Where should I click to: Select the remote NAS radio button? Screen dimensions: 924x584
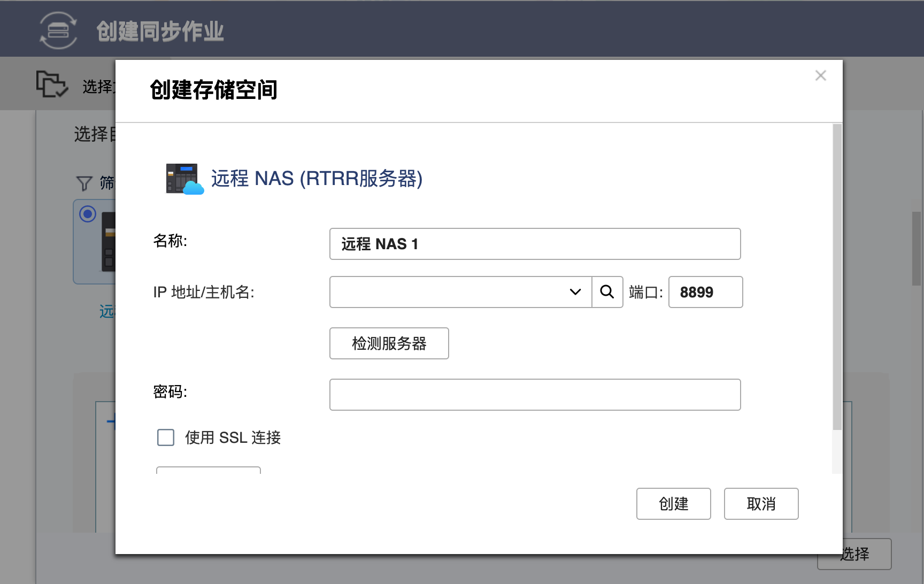87,214
